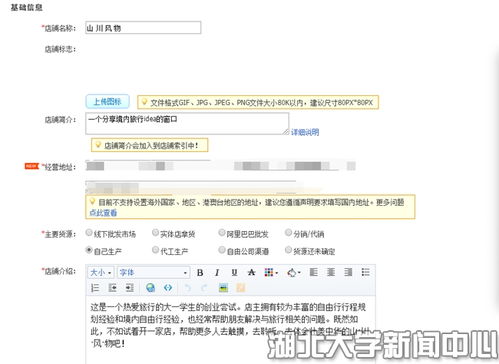Apply strikethrough formatting in the editor
499x364 pixels.
point(252,273)
